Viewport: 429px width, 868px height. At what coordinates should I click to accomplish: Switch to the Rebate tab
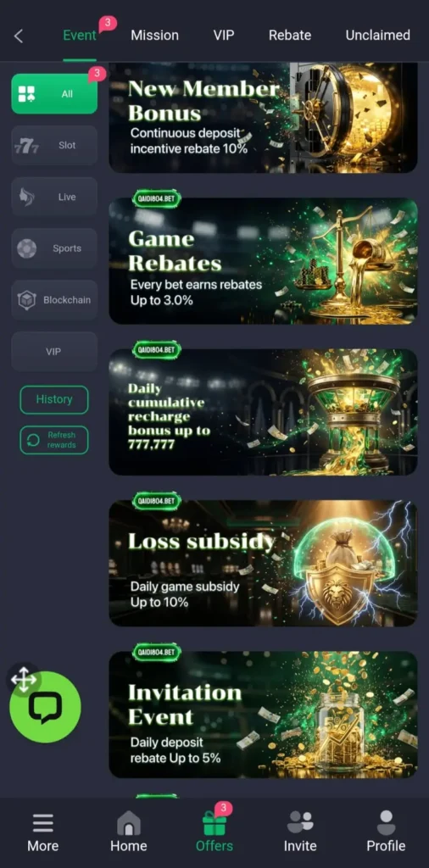pos(289,36)
